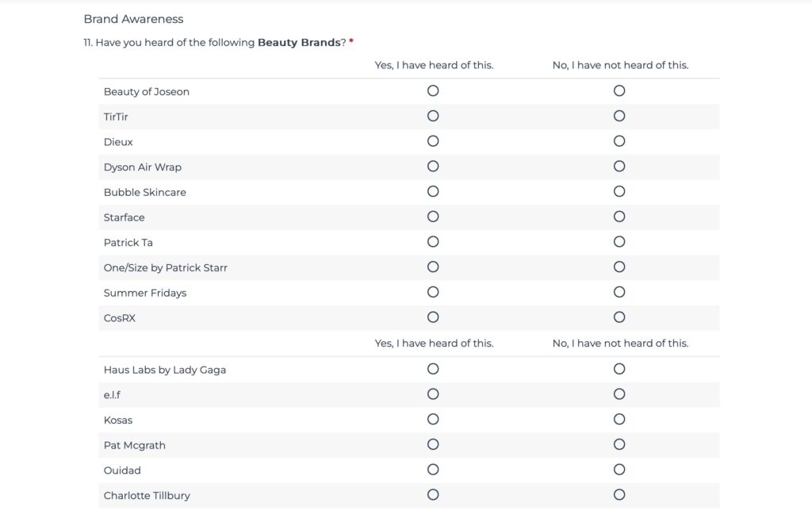Mark e.l.f as not heard of
Image resolution: width=812 pixels, height=511 pixels.
[x=619, y=394]
